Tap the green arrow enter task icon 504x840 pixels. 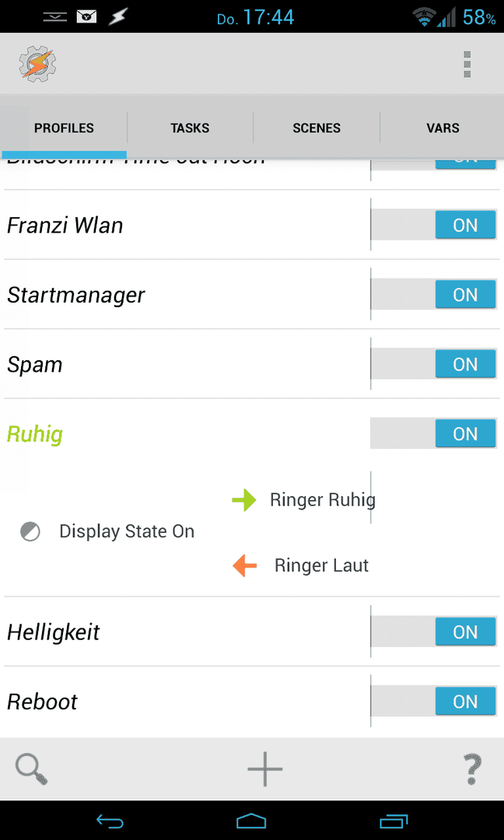244,500
